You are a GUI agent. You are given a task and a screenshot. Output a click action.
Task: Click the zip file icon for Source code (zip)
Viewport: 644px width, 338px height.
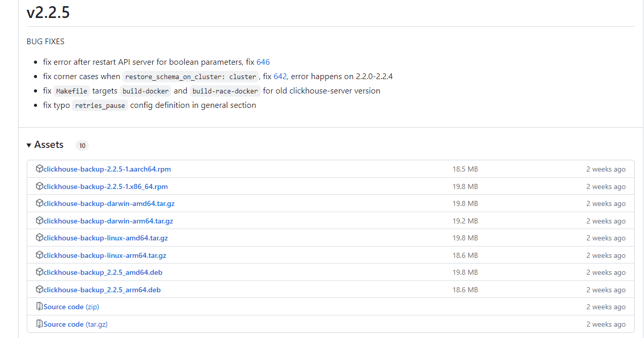point(39,307)
